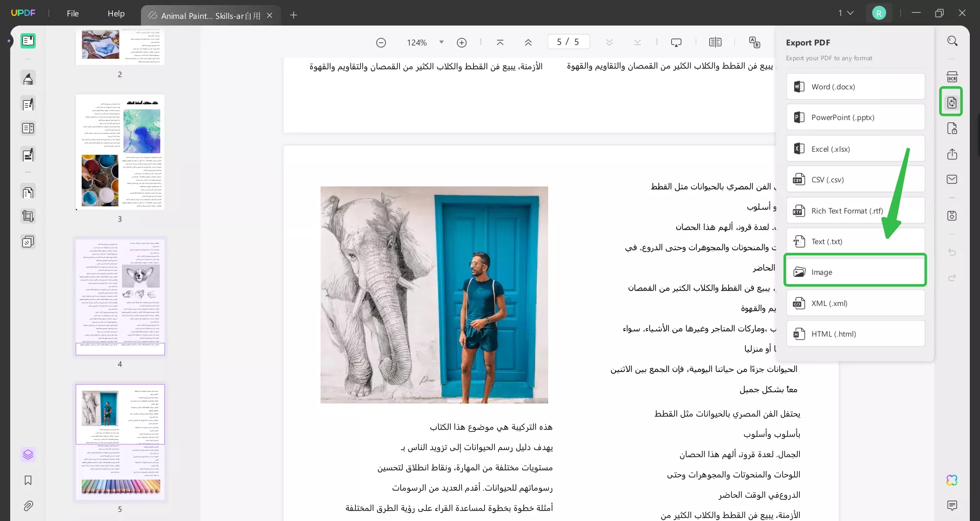Open the Bookmarks panel
The image size is (980, 521).
tap(28, 480)
